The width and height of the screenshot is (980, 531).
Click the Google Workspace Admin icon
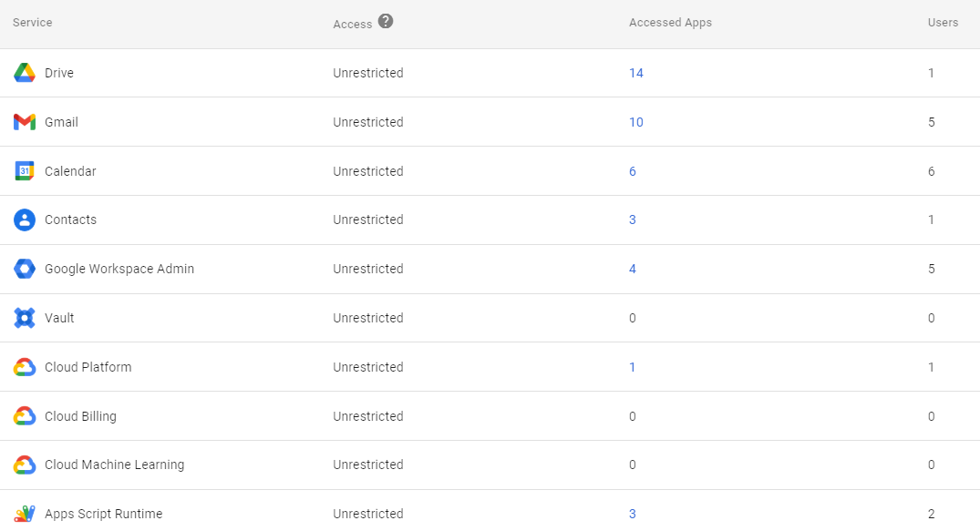(x=24, y=269)
